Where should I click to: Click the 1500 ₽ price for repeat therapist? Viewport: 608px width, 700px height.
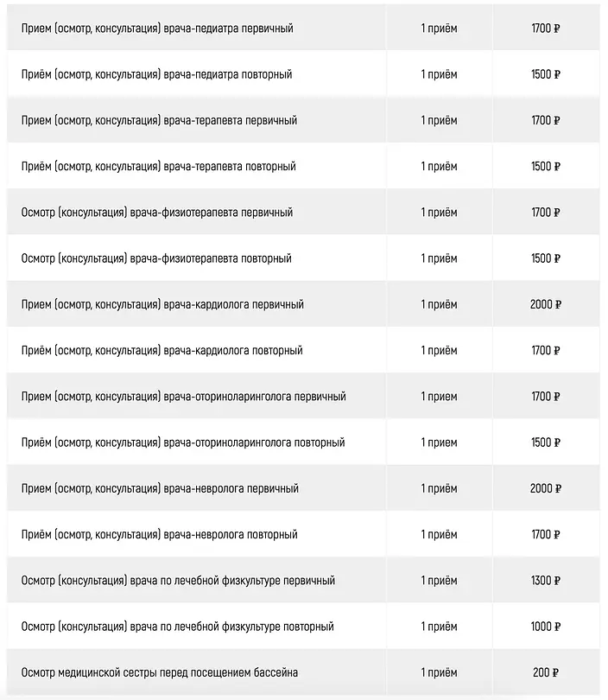546,166
